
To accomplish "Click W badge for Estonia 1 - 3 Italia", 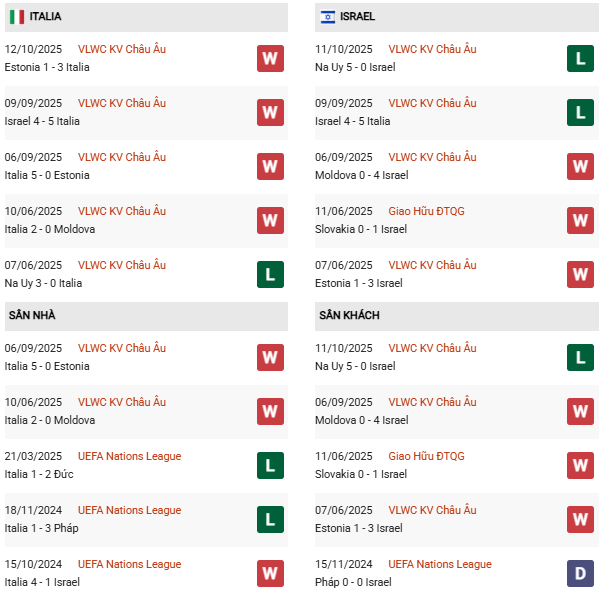I will (x=270, y=58).
